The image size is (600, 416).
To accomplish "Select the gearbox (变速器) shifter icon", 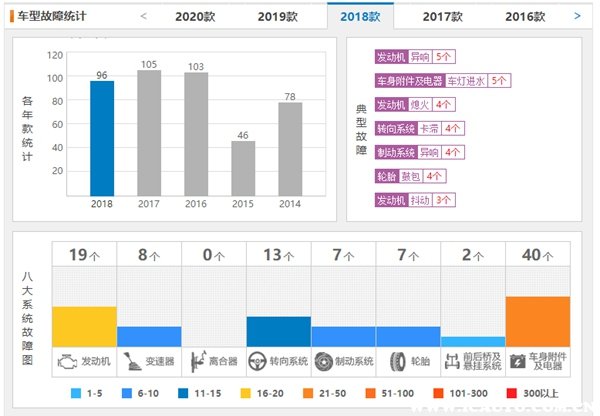I will [x=133, y=361].
